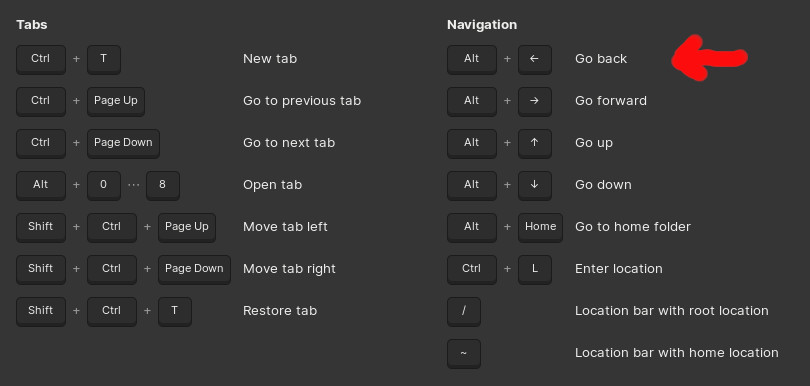Click the left arrow key icon
Viewport: 810px width, 386px height.
point(535,59)
